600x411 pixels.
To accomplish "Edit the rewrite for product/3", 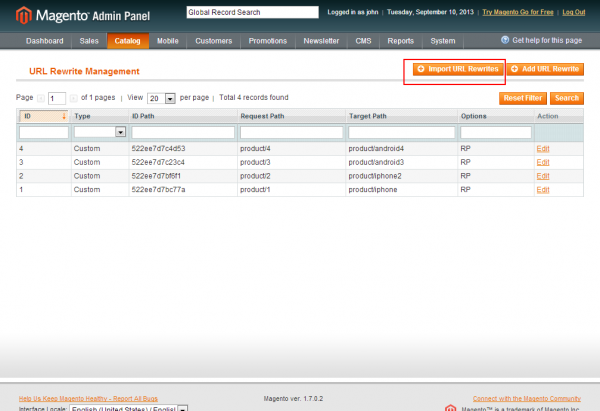I will click(543, 162).
